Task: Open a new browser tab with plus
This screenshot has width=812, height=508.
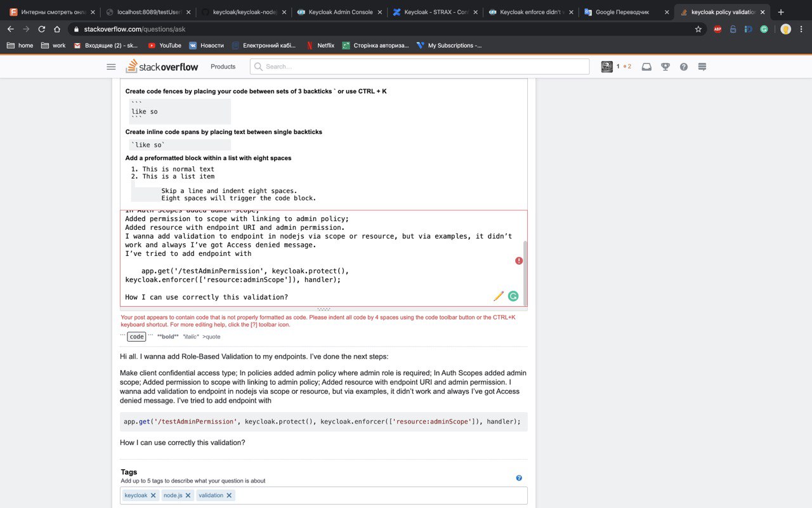Action: [781, 12]
